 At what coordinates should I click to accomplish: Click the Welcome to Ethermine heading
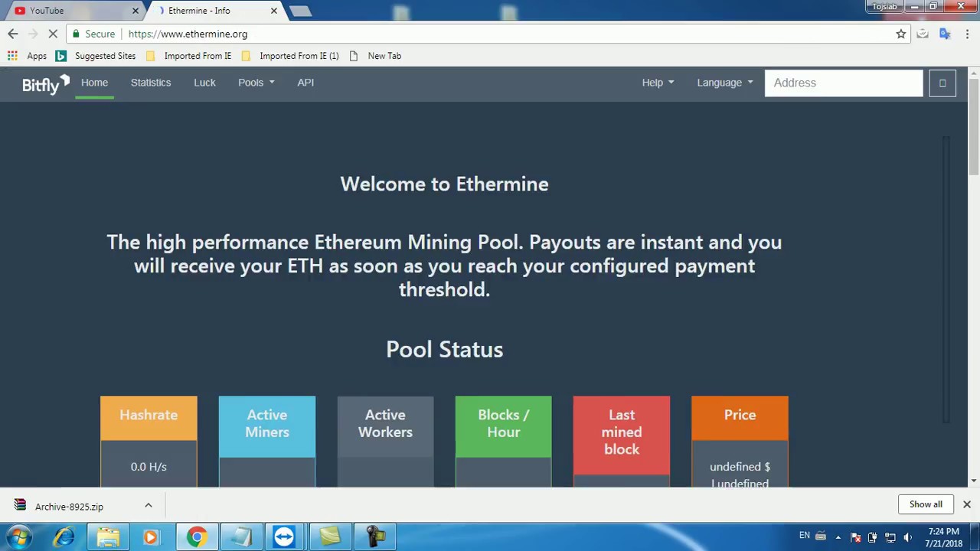pyautogui.click(x=444, y=184)
